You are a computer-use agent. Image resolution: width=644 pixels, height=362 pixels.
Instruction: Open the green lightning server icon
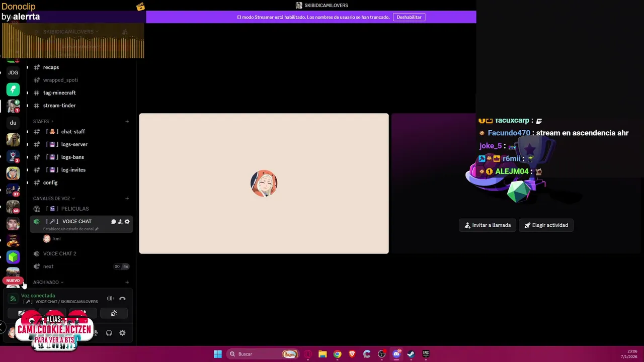coord(13,89)
